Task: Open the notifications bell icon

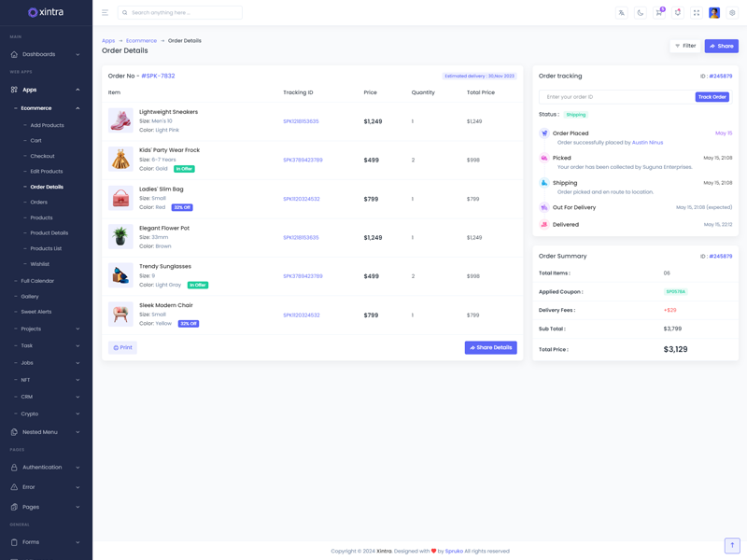Action: pyautogui.click(x=677, y=13)
